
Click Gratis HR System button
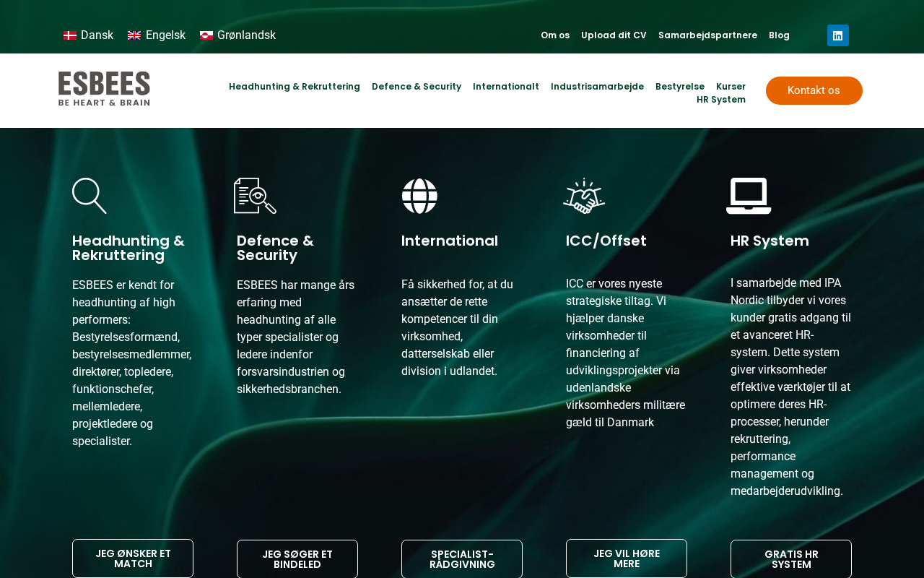click(791, 559)
